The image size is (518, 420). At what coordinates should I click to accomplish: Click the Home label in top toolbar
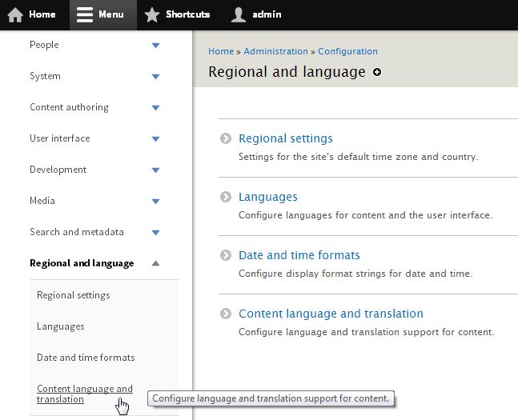(42, 14)
